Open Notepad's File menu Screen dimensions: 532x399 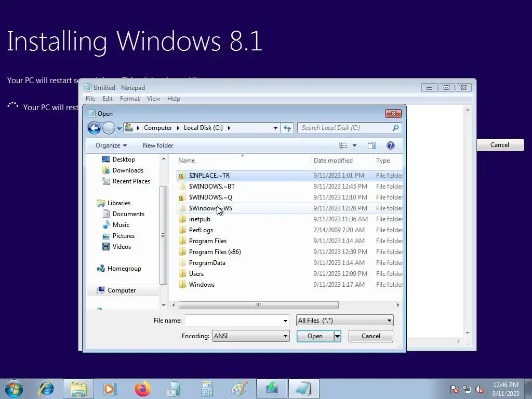pyautogui.click(x=90, y=99)
